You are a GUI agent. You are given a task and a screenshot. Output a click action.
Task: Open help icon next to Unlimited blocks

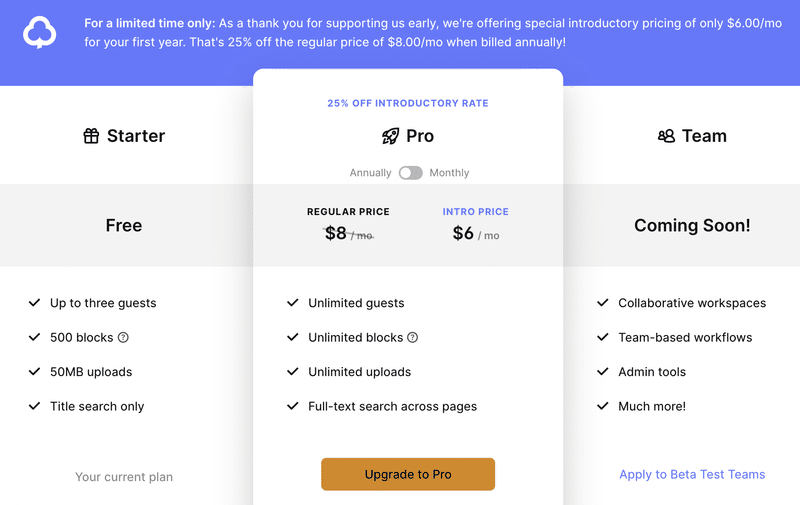413,337
